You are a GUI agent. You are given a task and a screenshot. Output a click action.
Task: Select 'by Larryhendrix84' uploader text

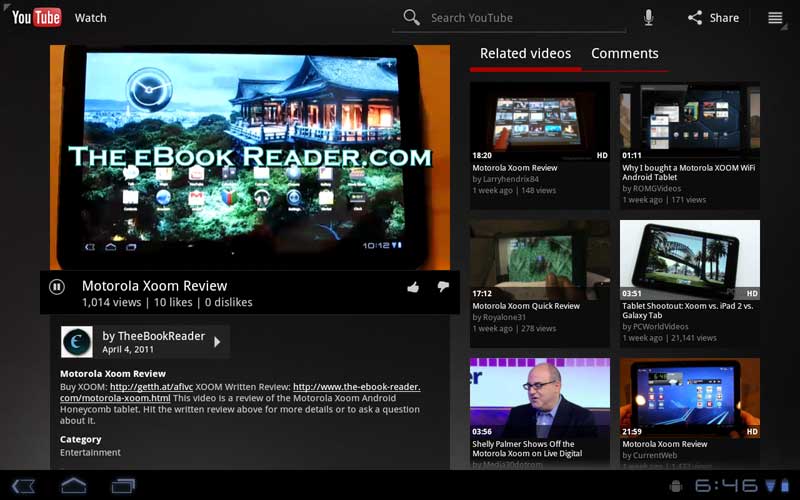(506, 179)
